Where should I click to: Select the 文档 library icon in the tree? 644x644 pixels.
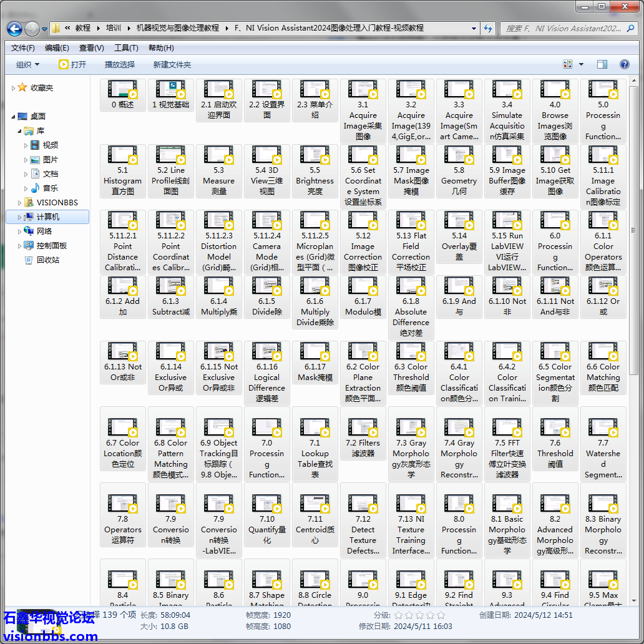[36, 173]
